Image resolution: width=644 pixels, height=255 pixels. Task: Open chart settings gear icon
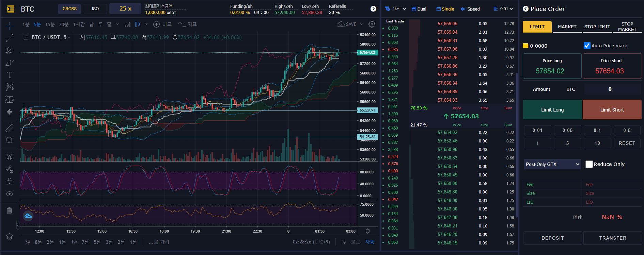click(372, 24)
